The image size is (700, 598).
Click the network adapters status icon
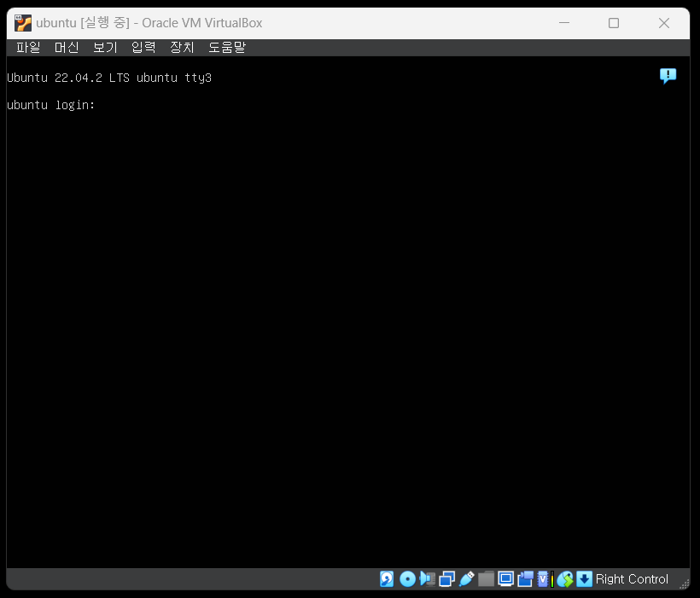click(x=446, y=579)
